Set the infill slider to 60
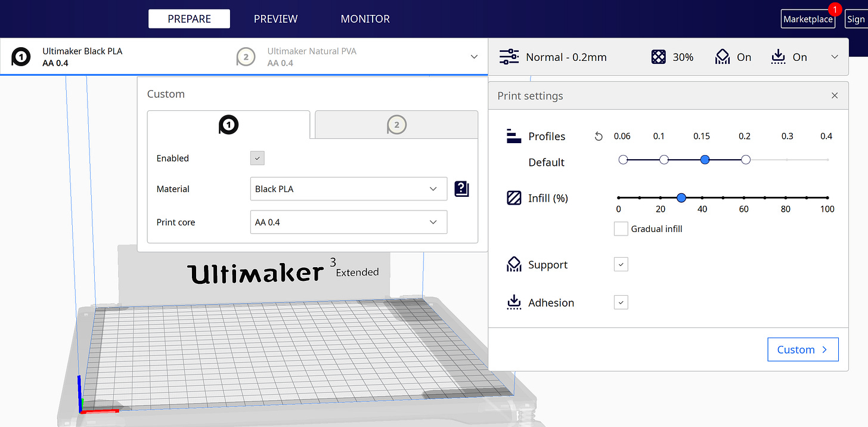The height and width of the screenshot is (427, 868). (x=744, y=197)
